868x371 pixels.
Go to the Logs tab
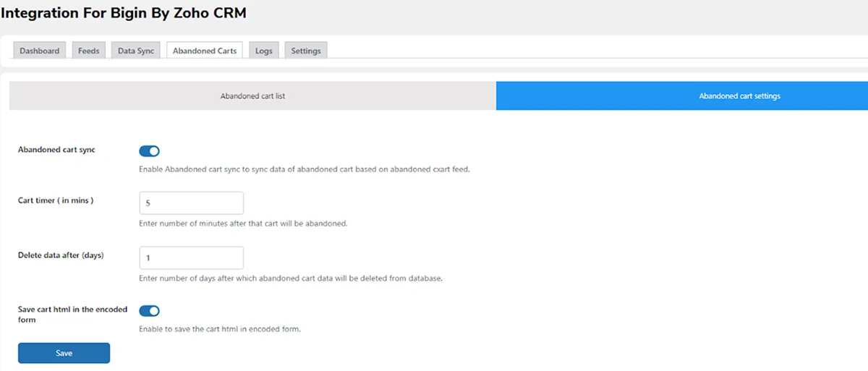click(264, 51)
